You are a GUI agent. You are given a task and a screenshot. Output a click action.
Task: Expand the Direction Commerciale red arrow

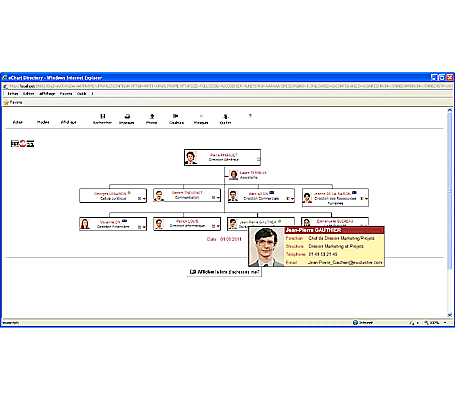(x=292, y=199)
